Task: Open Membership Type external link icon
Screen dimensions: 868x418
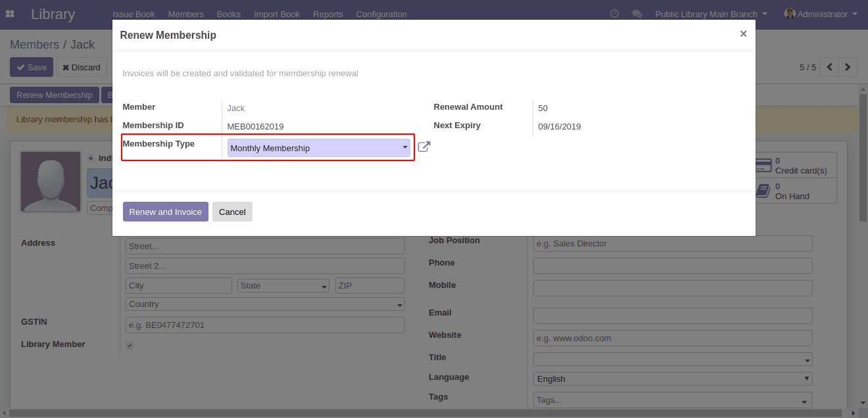Action: pos(424,147)
